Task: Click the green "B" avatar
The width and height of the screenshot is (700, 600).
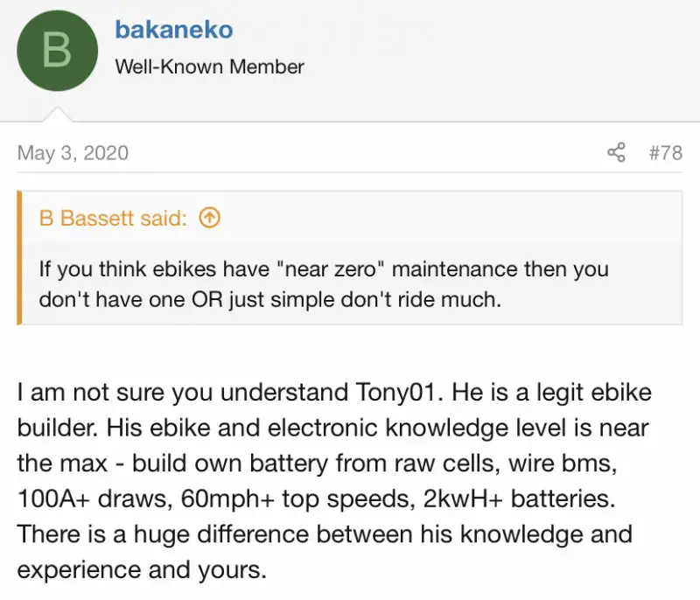Action: pyautogui.click(x=57, y=51)
